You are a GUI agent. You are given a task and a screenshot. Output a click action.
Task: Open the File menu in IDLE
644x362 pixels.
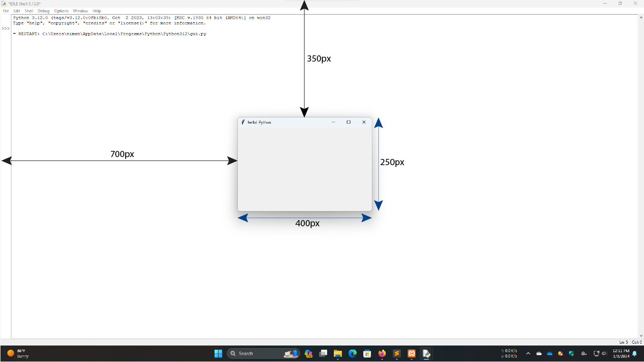click(x=6, y=11)
